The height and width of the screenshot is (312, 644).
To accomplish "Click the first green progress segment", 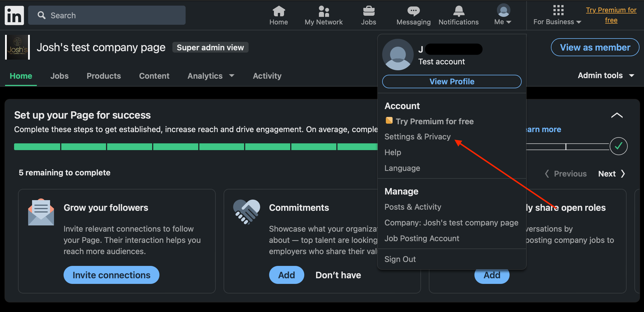I will pos(37,147).
